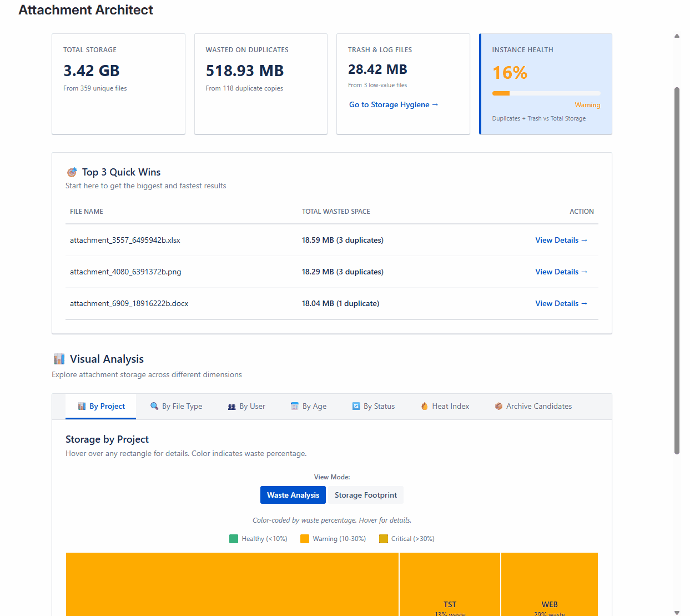The width and height of the screenshot is (690, 616).
Task: Click the users icon on the By User tab
Action: pyautogui.click(x=231, y=406)
